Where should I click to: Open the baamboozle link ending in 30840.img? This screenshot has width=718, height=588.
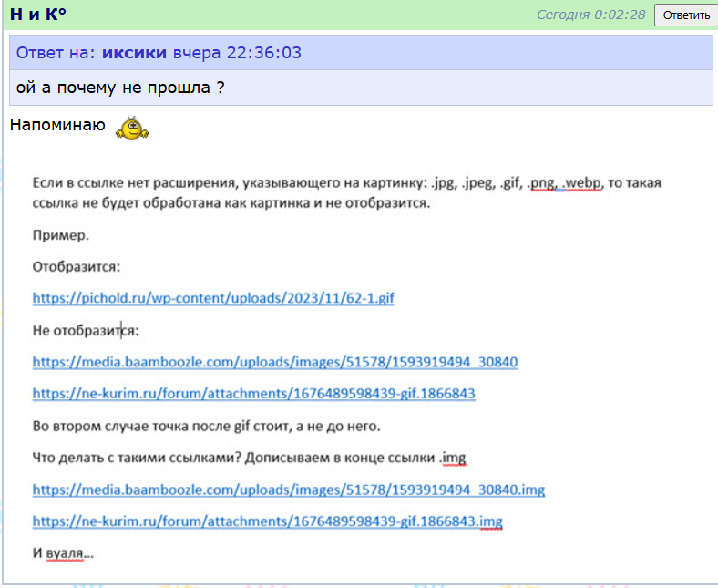click(289, 490)
